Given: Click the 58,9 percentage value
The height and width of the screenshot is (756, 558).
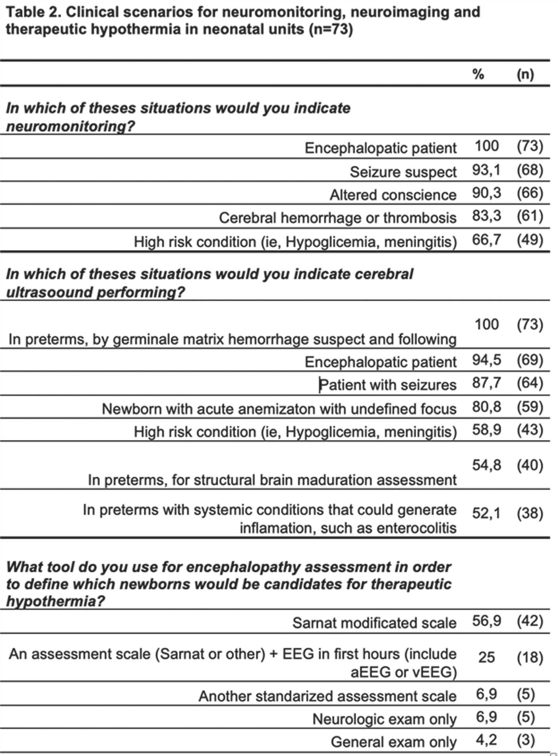Looking at the screenshot, I should pos(487,430).
